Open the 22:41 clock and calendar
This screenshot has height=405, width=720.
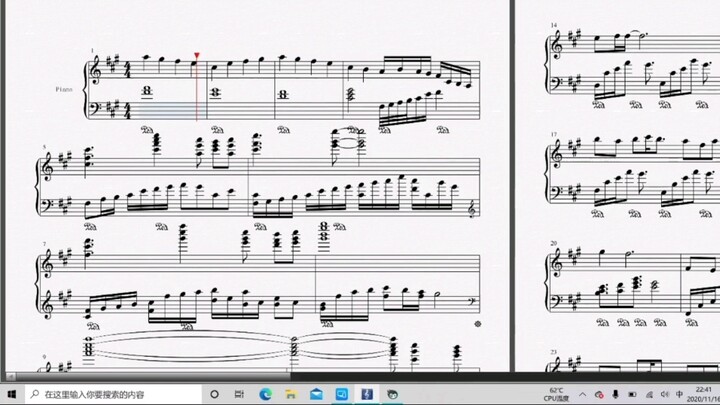pyautogui.click(x=705, y=394)
